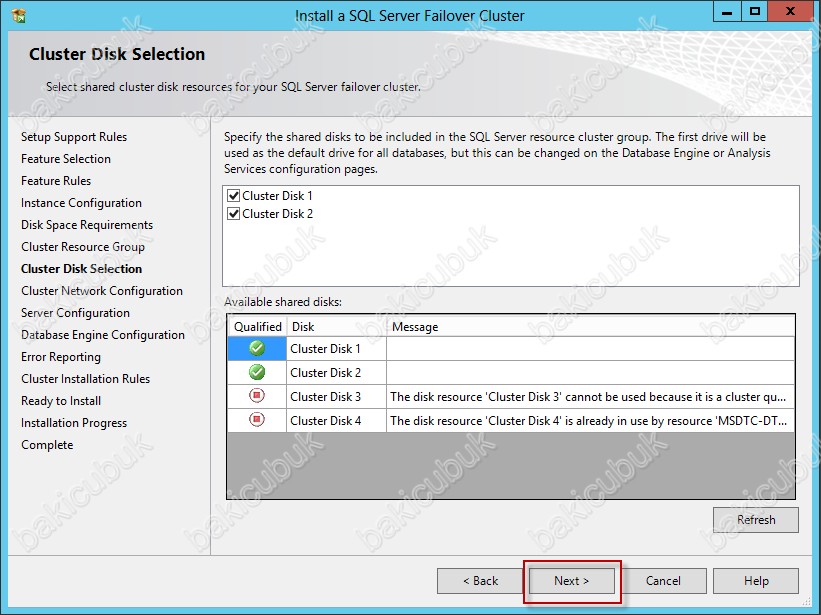Cancel the failover cluster installation
This screenshot has height=615, width=821.
(x=663, y=581)
